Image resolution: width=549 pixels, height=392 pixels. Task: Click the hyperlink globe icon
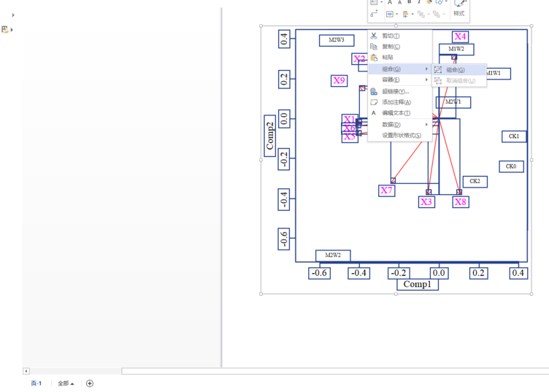374,92
